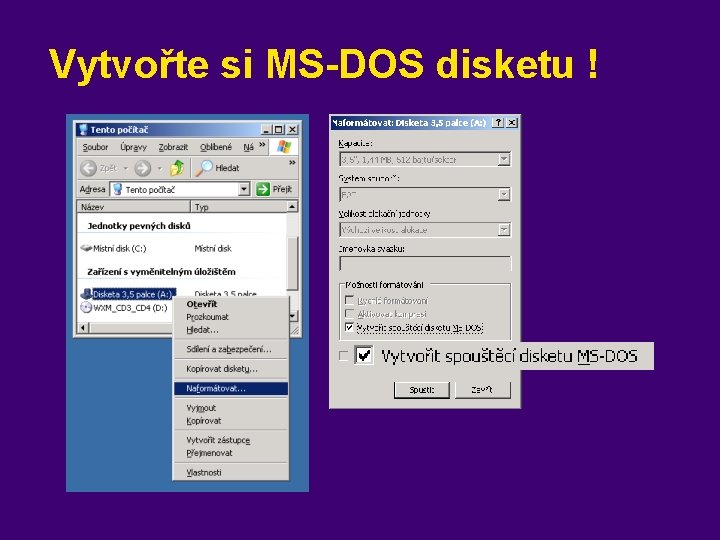Open the Zobrazit menu

point(173,147)
